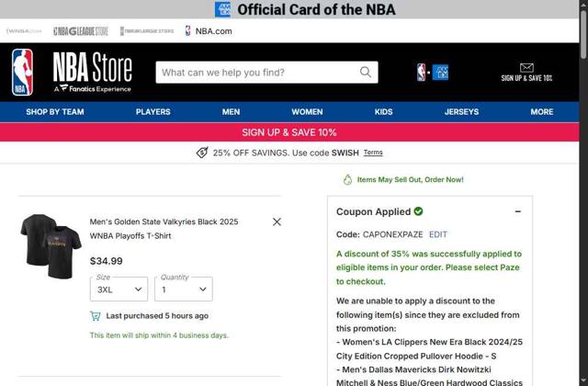The width and height of the screenshot is (588, 386).
Task: Click the cart icon beside Last purchased
Action: [96, 316]
